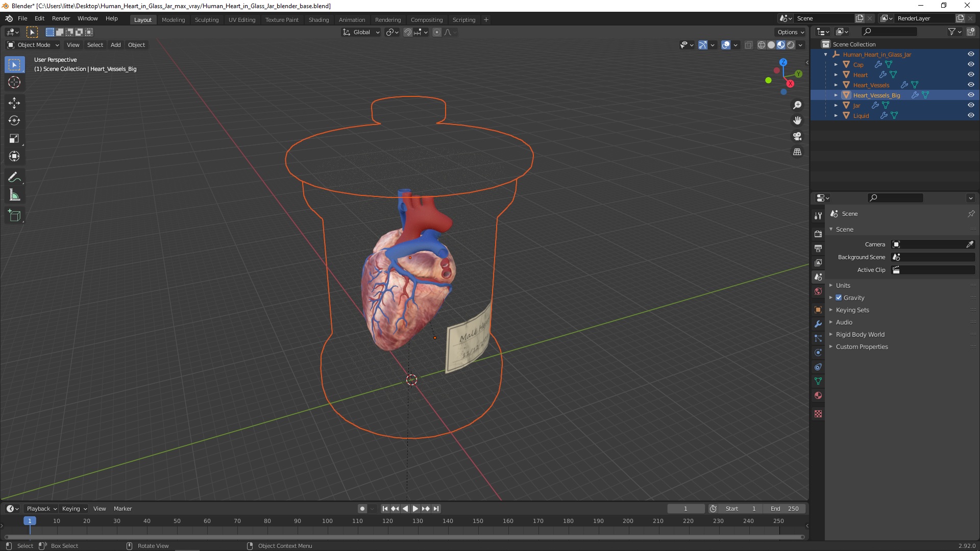Open the Global transform orientation dropdown
The width and height of the screenshot is (980, 551).
(x=361, y=32)
